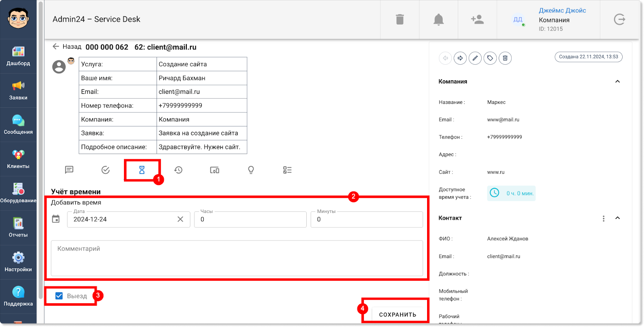
Task: Click table cell Ричард Бахман
Action: coord(202,78)
